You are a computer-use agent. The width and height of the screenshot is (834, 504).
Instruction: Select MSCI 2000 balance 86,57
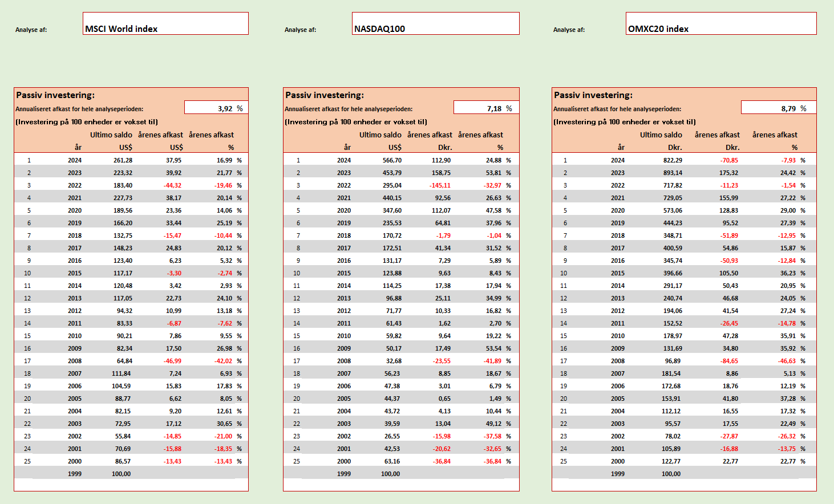pos(123,461)
